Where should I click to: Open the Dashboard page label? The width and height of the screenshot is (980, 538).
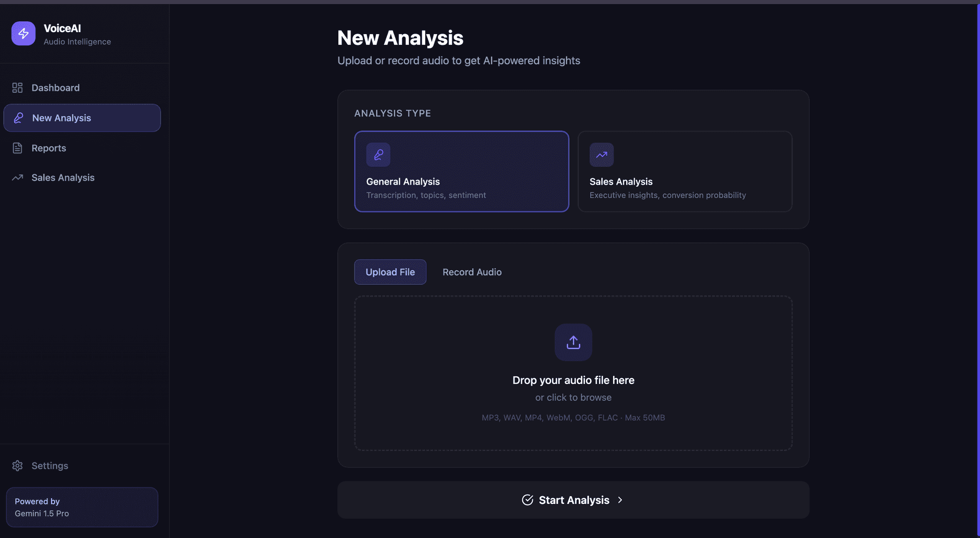pyautogui.click(x=56, y=88)
